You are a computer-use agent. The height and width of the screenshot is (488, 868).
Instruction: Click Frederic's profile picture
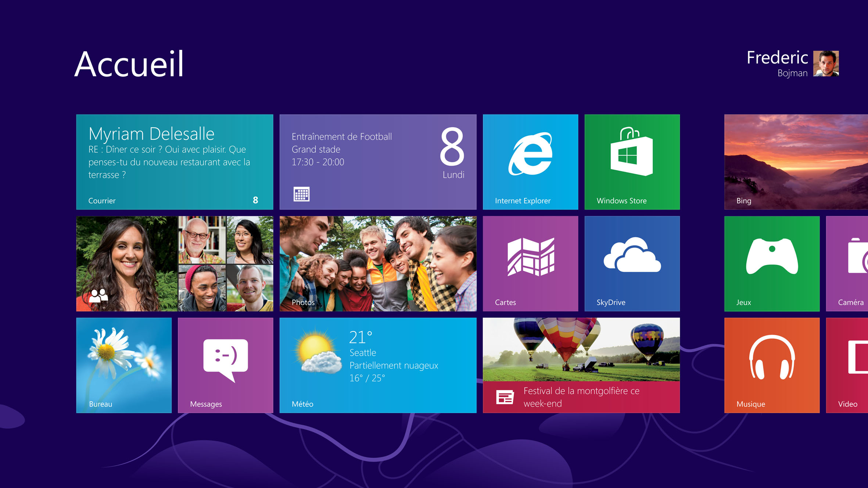(826, 64)
